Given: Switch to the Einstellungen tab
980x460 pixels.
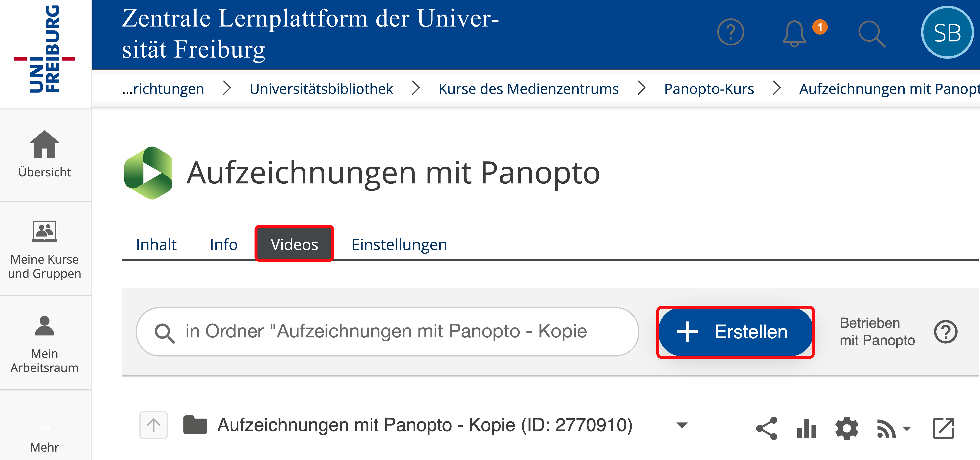Looking at the screenshot, I should 399,244.
